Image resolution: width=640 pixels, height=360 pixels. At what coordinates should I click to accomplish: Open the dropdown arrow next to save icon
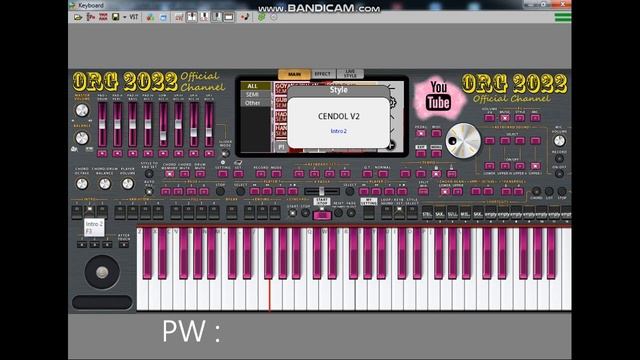[x=124, y=17]
